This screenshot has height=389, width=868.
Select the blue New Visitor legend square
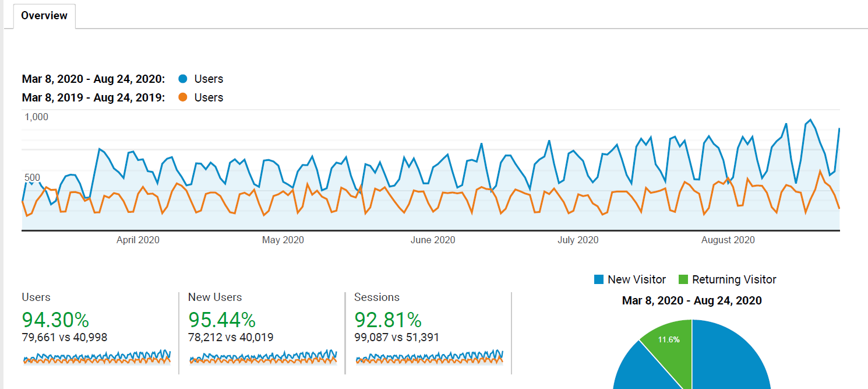pos(599,280)
